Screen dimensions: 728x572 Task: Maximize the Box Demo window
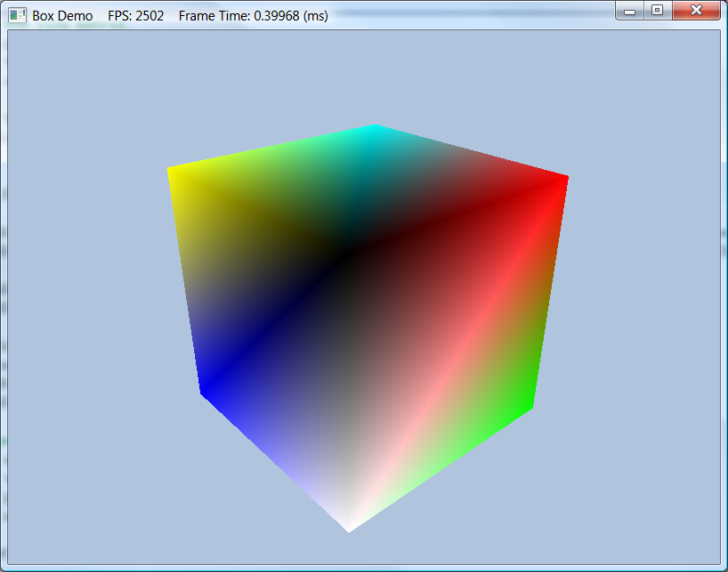click(x=657, y=11)
